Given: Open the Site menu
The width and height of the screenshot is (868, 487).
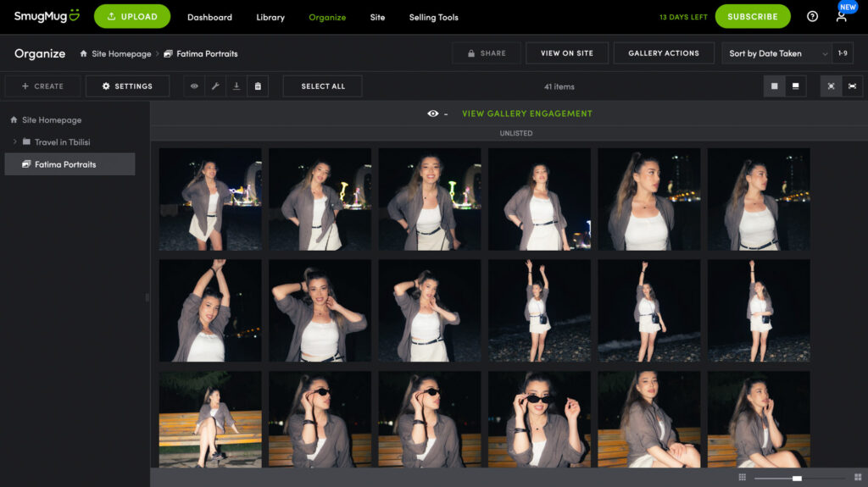Looking at the screenshot, I should tap(377, 17).
